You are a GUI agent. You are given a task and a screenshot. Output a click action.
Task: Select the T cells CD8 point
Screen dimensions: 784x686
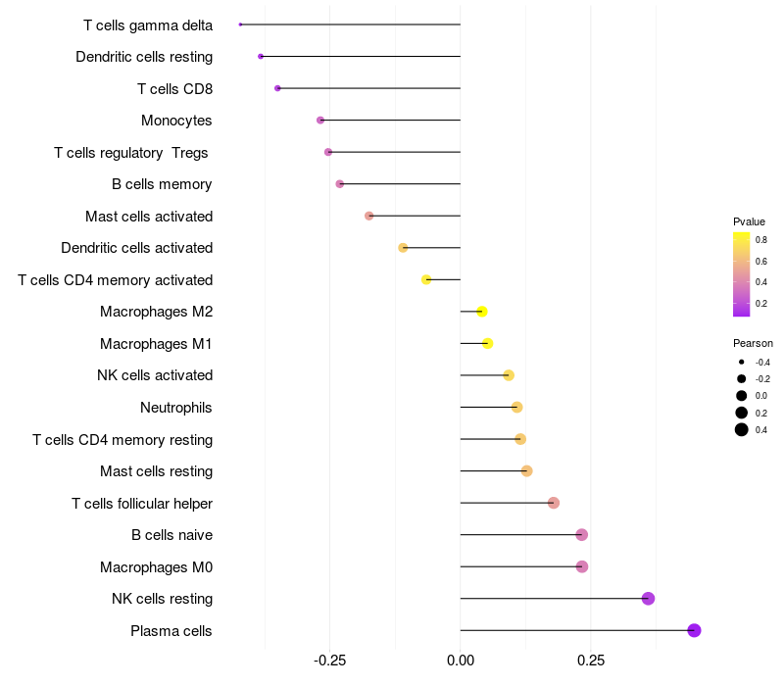[x=277, y=88]
